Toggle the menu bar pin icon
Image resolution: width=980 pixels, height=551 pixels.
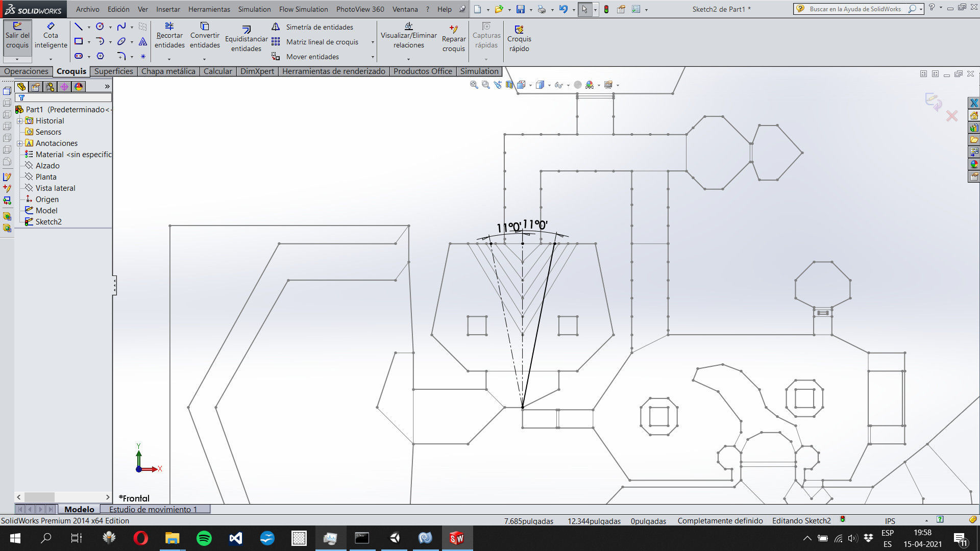coord(462,9)
